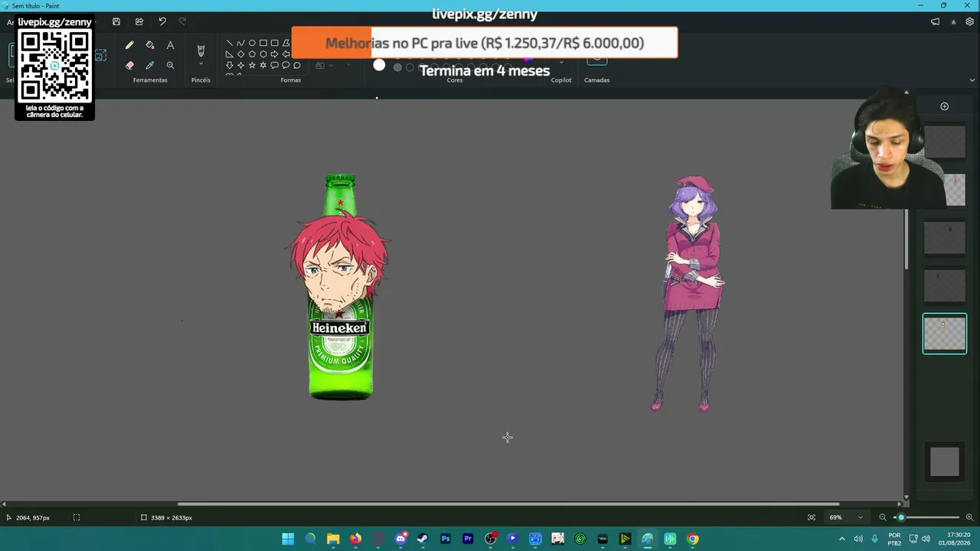The height and width of the screenshot is (551, 980).
Task: Select the Pencil tool
Action: click(129, 46)
